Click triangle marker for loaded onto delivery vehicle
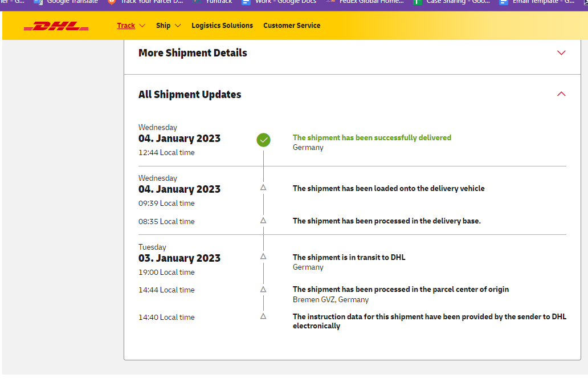 point(263,187)
